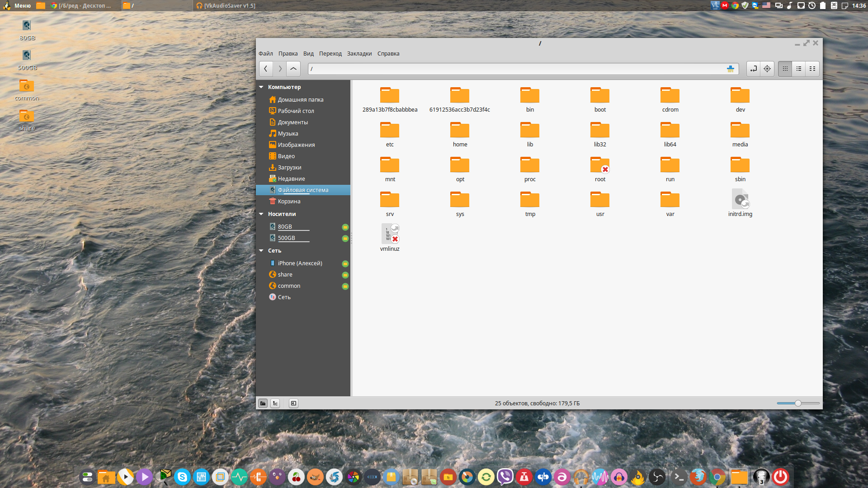Unmount the iPhone (Алексей) device
The width and height of the screenshot is (868, 488).
point(345,263)
